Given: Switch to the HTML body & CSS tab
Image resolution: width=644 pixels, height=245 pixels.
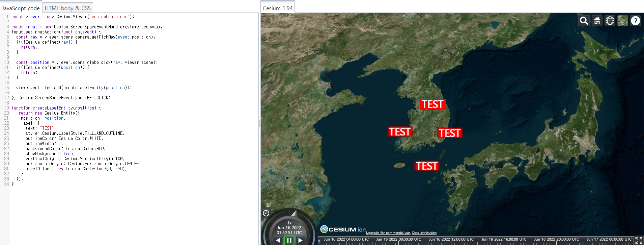Looking at the screenshot, I should pos(68,8).
